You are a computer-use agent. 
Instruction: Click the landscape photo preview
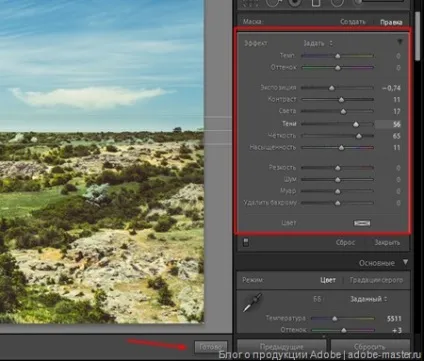coord(102,161)
